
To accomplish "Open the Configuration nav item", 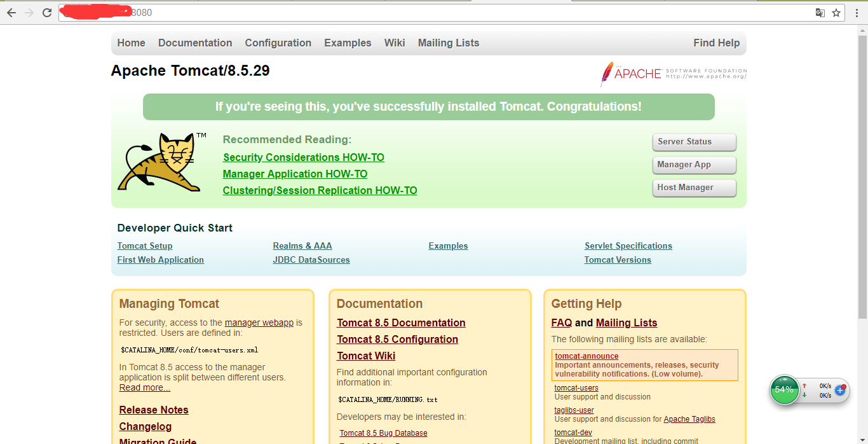I will [278, 43].
